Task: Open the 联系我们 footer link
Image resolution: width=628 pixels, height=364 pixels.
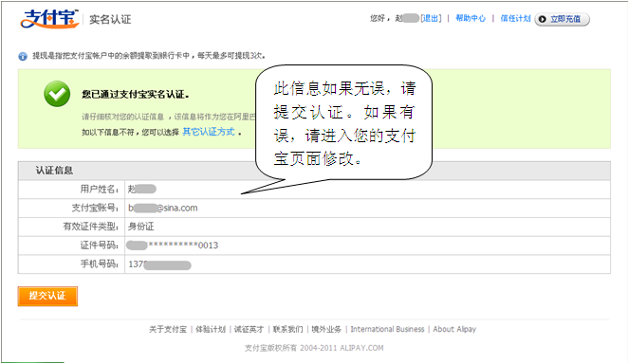Action: pyautogui.click(x=288, y=329)
